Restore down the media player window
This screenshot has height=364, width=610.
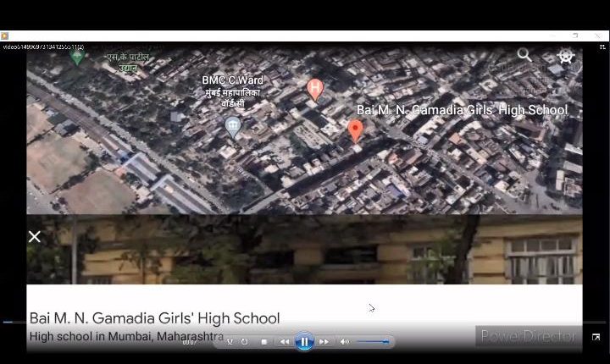point(575,36)
